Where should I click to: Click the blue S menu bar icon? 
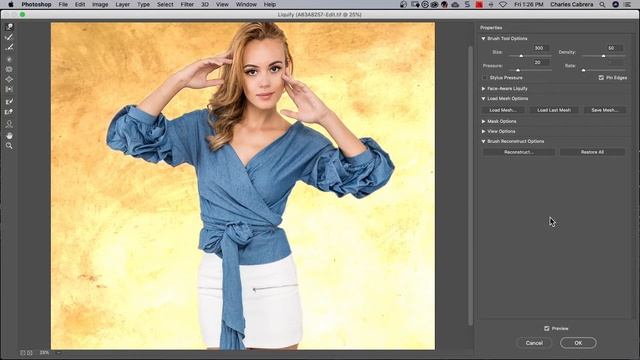[x=467, y=4]
